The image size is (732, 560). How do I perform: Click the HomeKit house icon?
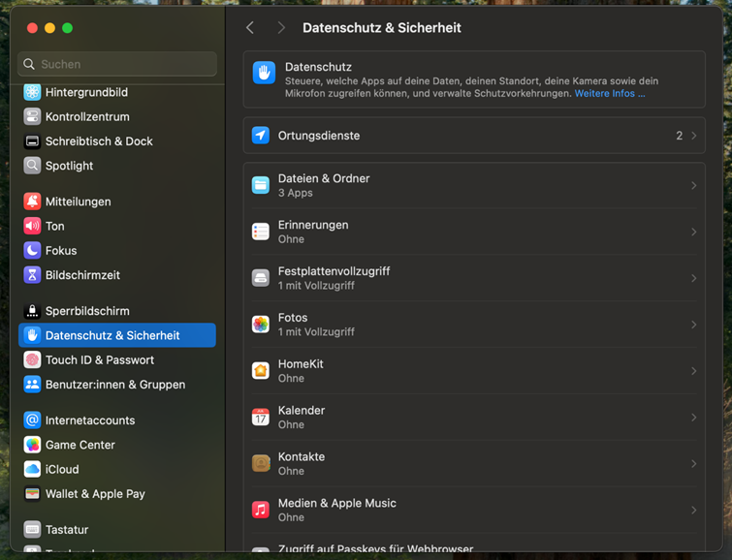tap(261, 370)
